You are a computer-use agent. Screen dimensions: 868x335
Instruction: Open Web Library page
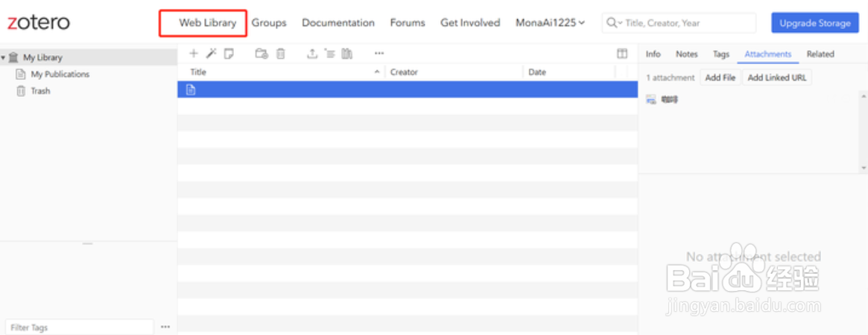click(x=208, y=22)
